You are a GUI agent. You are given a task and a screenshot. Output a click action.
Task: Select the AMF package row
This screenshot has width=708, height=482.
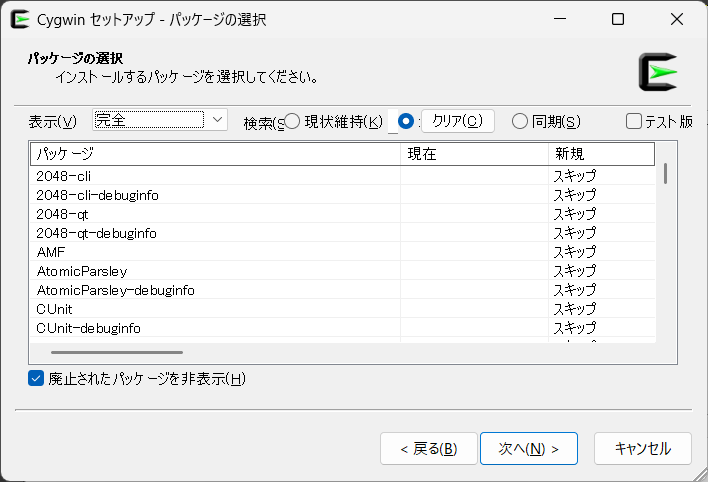pyautogui.click(x=343, y=252)
